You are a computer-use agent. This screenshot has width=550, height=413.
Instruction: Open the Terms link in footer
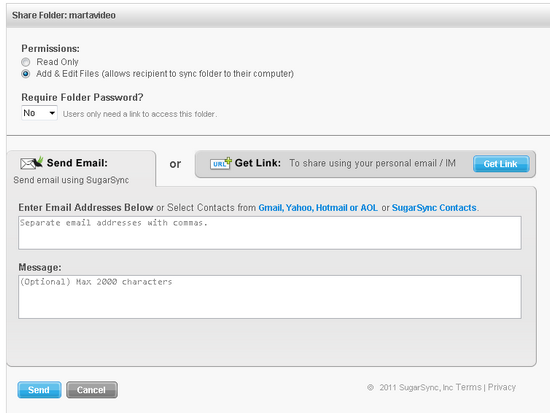coord(469,387)
